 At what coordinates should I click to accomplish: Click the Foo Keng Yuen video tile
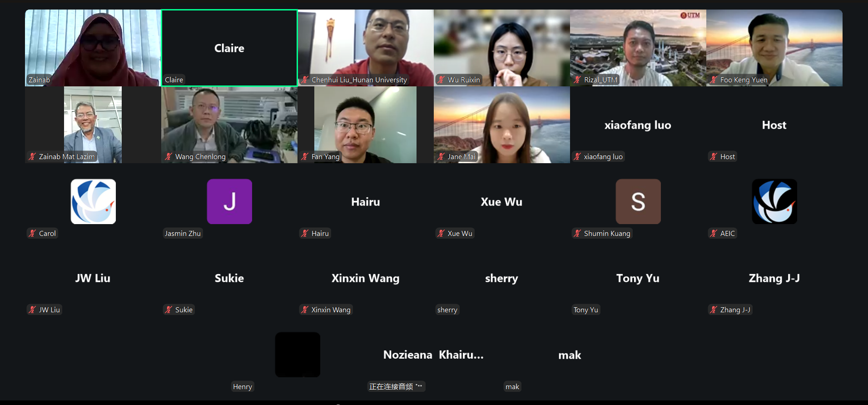tap(774, 48)
